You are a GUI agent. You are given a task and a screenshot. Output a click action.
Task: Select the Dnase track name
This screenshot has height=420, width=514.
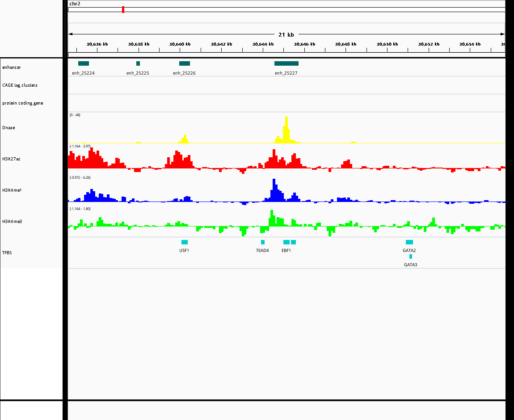pyautogui.click(x=8, y=128)
